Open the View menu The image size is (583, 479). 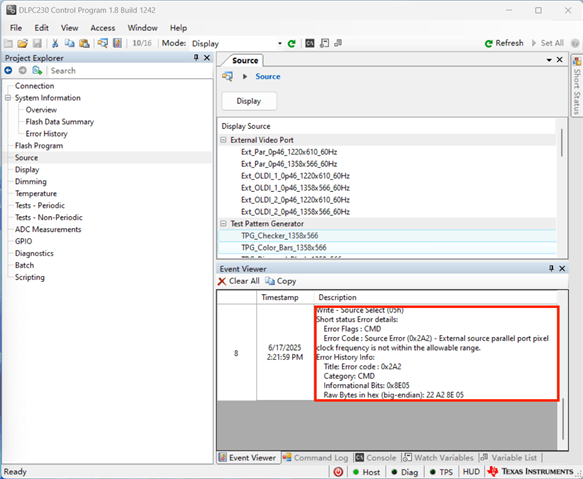click(70, 28)
